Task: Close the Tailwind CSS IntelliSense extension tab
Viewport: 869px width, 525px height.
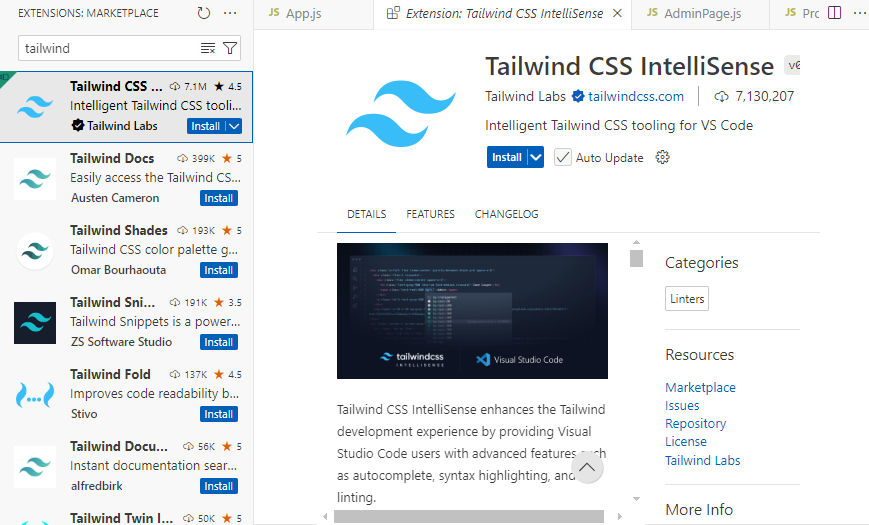Action: tap(617, 13)
